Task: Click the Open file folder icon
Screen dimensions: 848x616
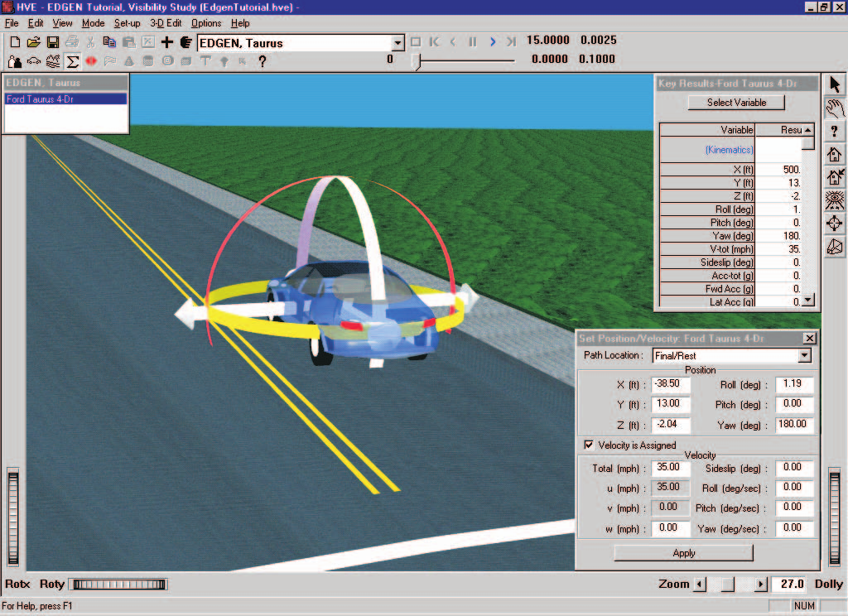Action: pos(33,42)
